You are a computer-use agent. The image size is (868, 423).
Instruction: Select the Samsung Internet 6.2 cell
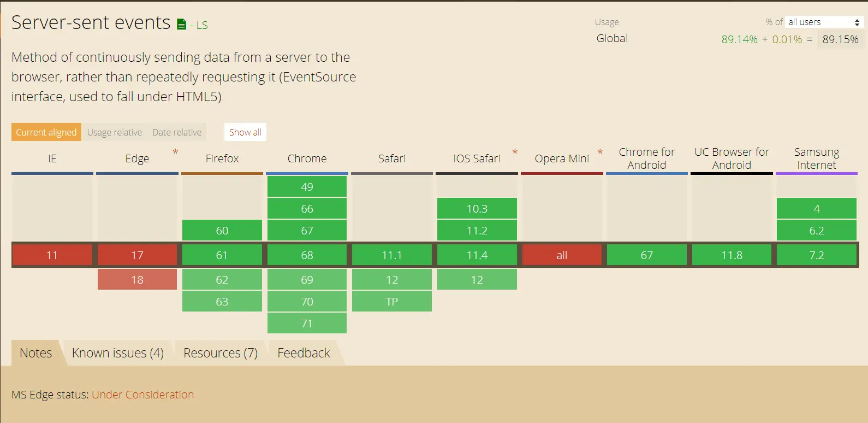[817, 231]
